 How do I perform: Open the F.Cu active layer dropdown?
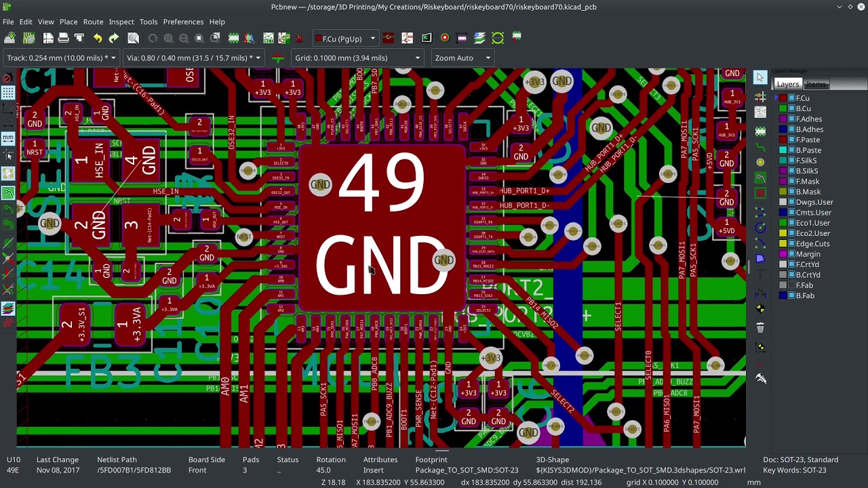(344, 39)
